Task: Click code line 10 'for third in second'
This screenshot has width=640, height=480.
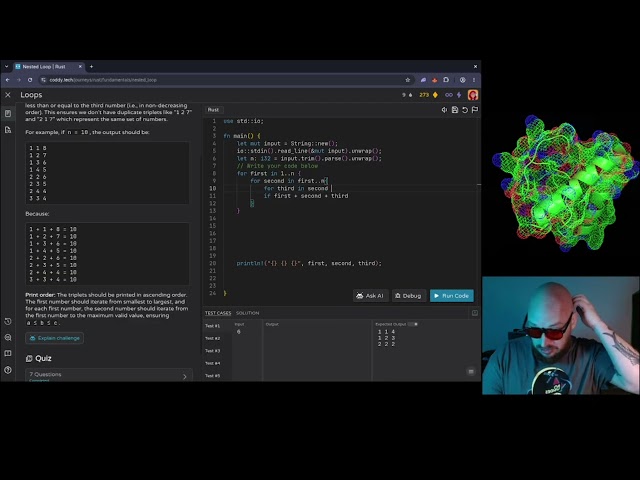Action: pyautogui.click(x=296, y=188)
